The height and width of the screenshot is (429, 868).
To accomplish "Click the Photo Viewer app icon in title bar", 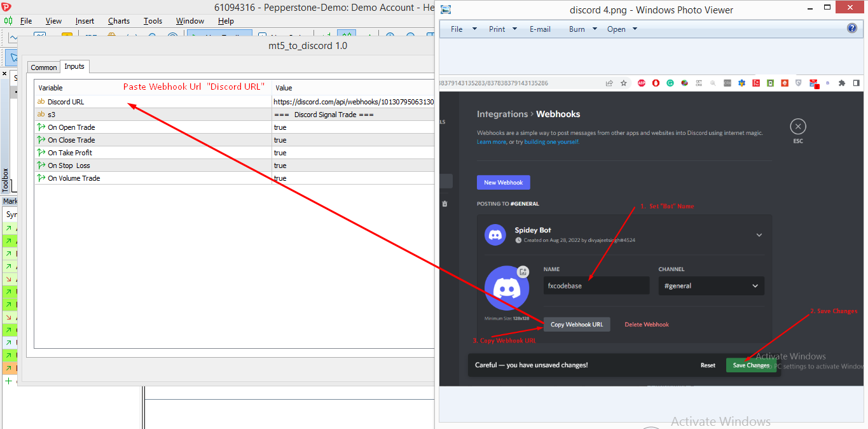I will [446, 10].
